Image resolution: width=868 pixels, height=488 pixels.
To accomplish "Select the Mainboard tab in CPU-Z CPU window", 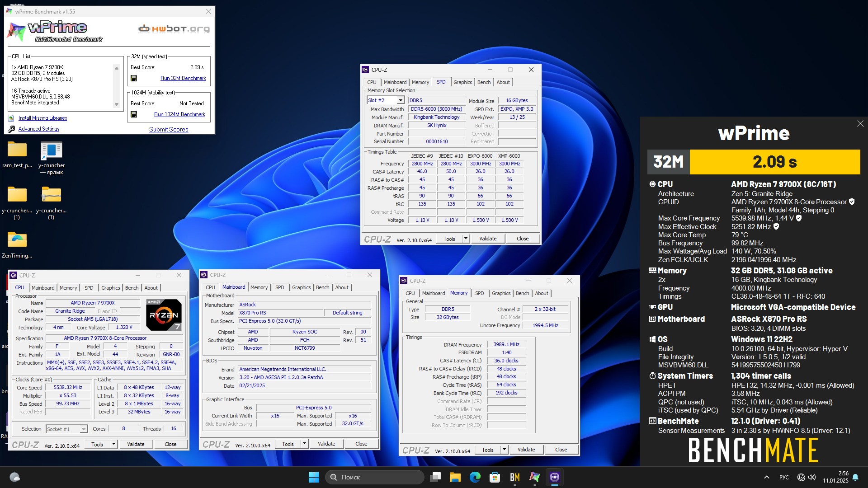I will click(x=43, y=288).
